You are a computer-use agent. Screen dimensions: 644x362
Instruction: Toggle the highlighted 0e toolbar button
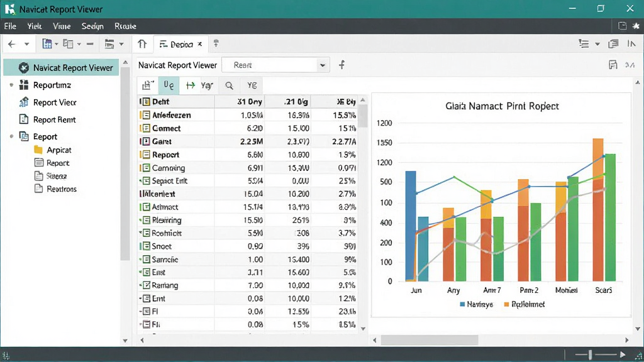click(169, 85)
